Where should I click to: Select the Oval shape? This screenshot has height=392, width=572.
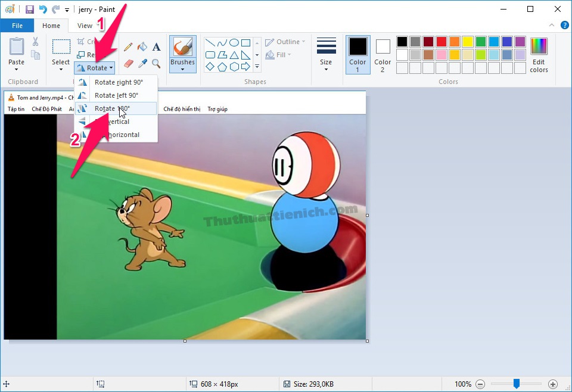(234, 43)
